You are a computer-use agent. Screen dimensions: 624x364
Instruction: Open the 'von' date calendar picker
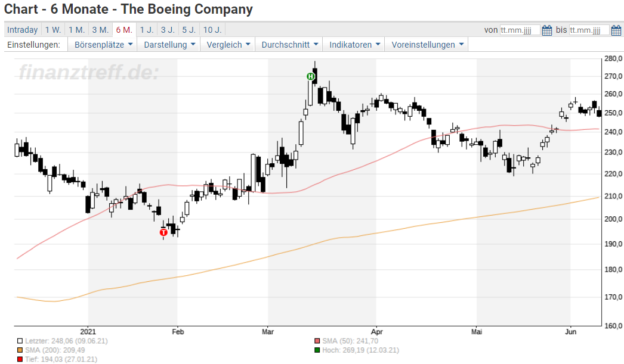click(x=547, y=30)
